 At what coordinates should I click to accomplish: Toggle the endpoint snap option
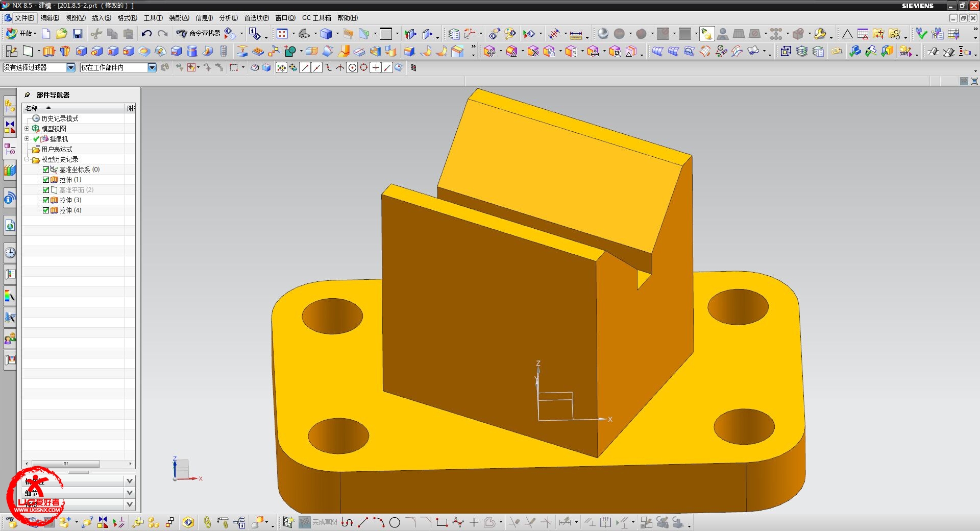pyautogui.click(x=305, y=67)
